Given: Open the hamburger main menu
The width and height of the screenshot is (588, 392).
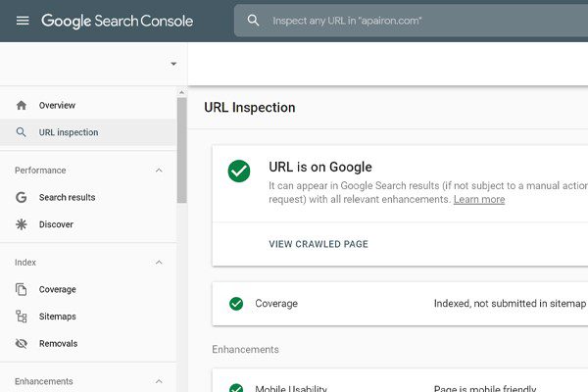Looking at the screenshot, I should click(23, 21).
